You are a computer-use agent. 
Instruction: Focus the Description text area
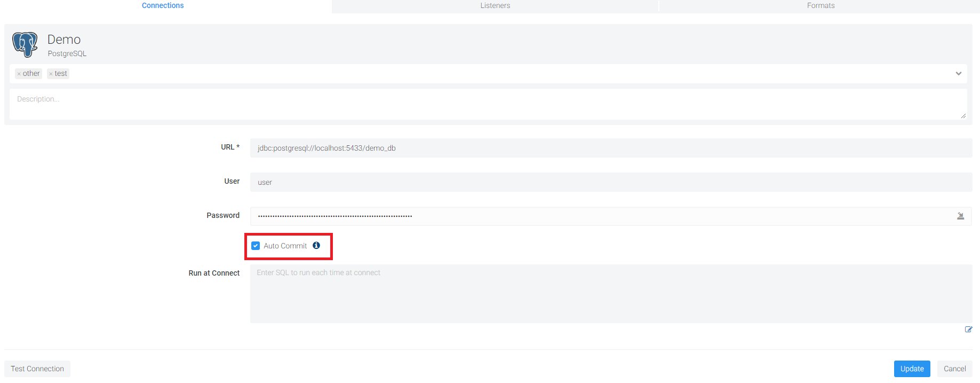488,104
